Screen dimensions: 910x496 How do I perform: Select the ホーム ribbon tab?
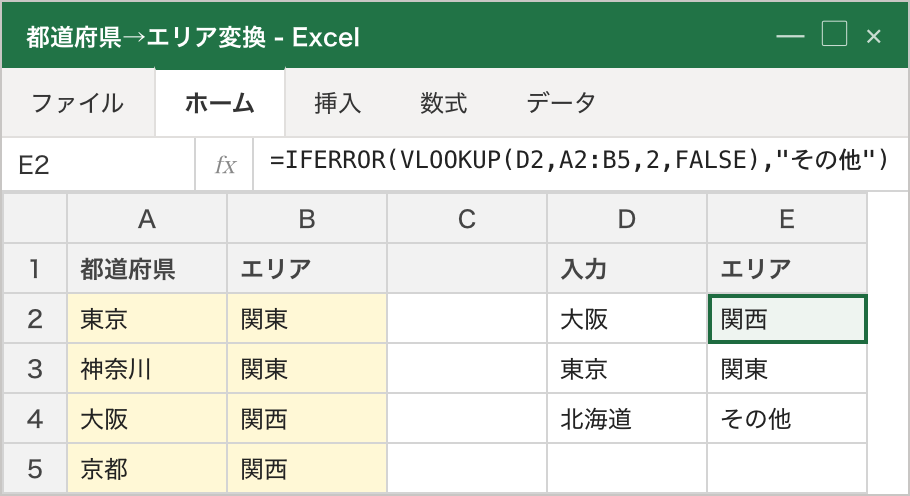(x=220, y=103)
